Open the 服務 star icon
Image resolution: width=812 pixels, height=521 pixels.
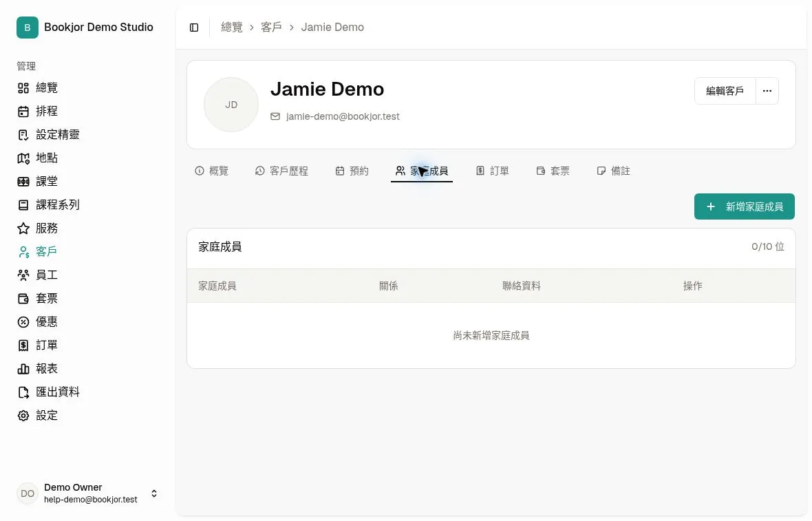pos(23,228)
